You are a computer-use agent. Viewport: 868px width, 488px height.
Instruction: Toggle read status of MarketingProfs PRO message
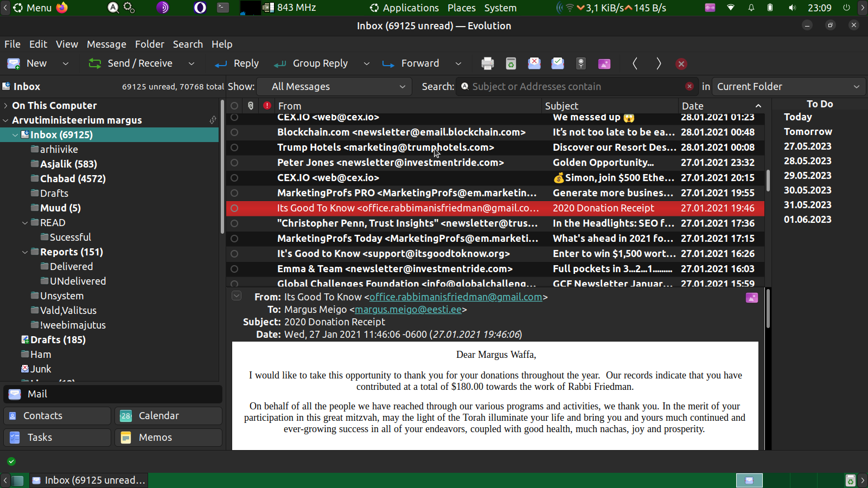click(x=234, y=193)
